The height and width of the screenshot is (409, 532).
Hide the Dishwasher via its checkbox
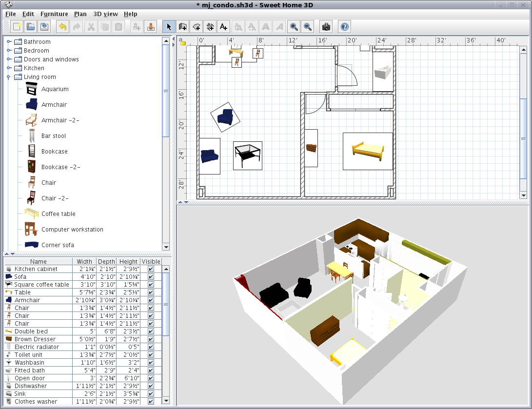(x=151, y=386)
